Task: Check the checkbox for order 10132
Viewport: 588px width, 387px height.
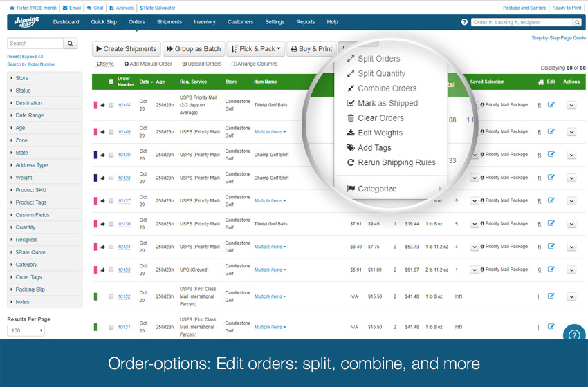Action: 111,296
